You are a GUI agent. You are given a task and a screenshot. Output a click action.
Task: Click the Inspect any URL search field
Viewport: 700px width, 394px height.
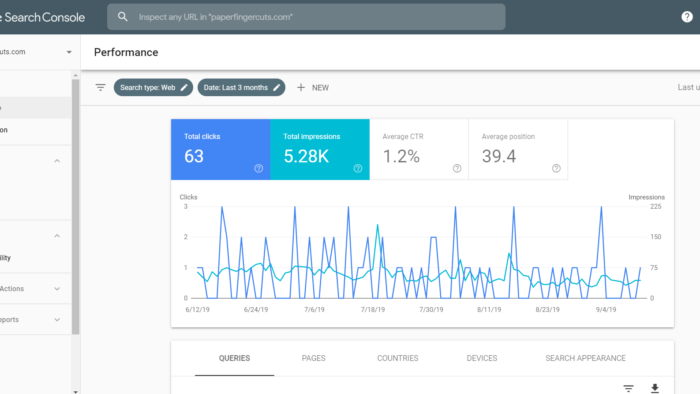306,17
